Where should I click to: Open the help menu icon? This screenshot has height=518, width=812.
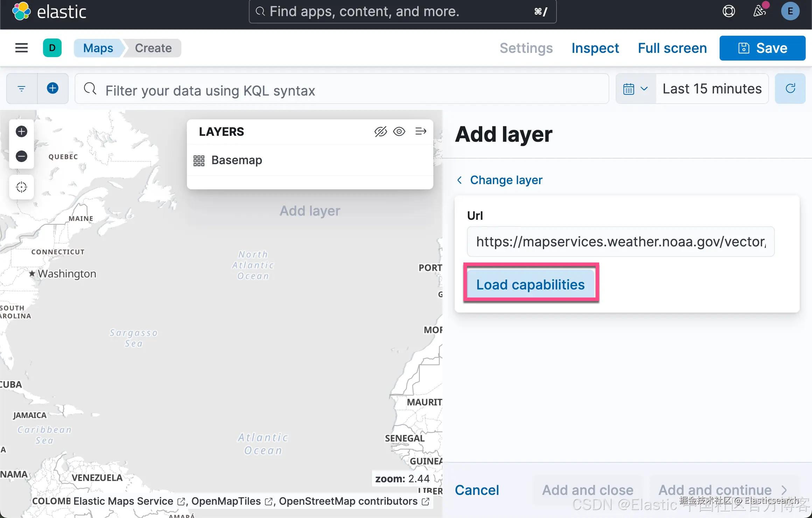click(x=729, y=11)
